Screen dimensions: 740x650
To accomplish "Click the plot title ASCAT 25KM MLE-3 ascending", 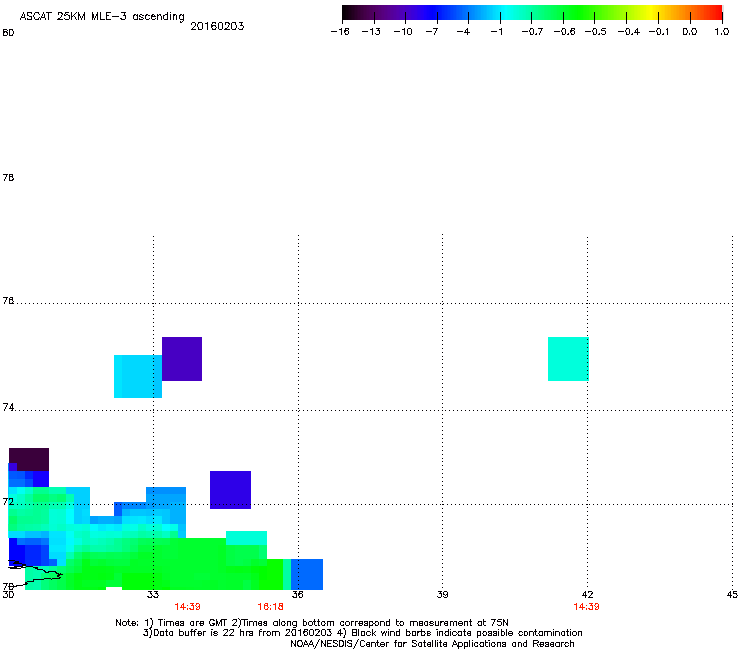I will pyautogui.click(x=102, y=16).
